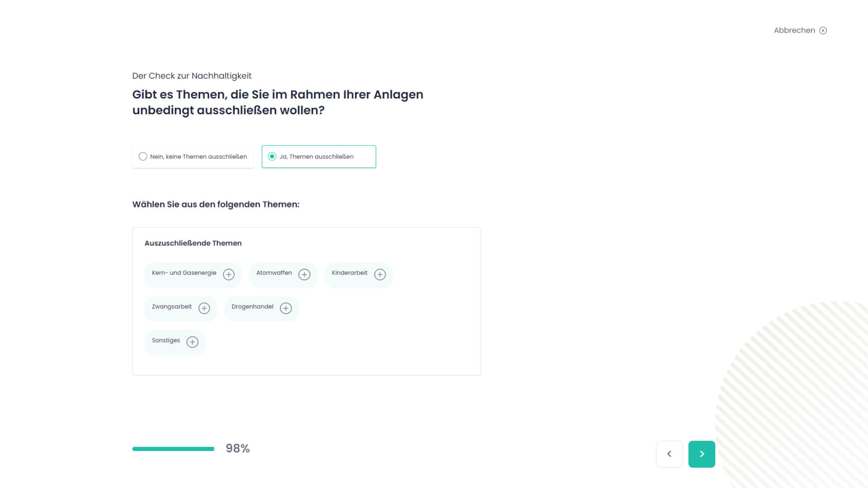This screenshot has height=488, width=868.
Task: Add Atomwaffen via its plus icon
Action: (x=304, y=275)
